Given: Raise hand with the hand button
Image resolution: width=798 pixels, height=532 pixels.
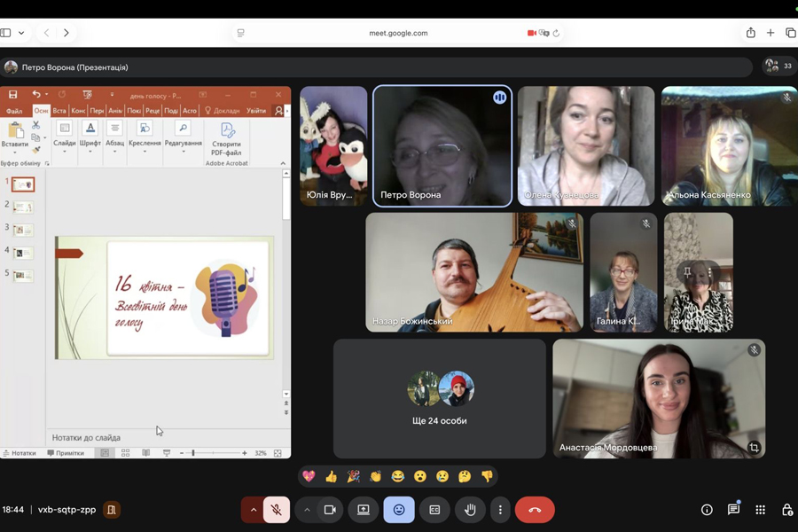Looking at the screenshot, I should coord(470,510).
